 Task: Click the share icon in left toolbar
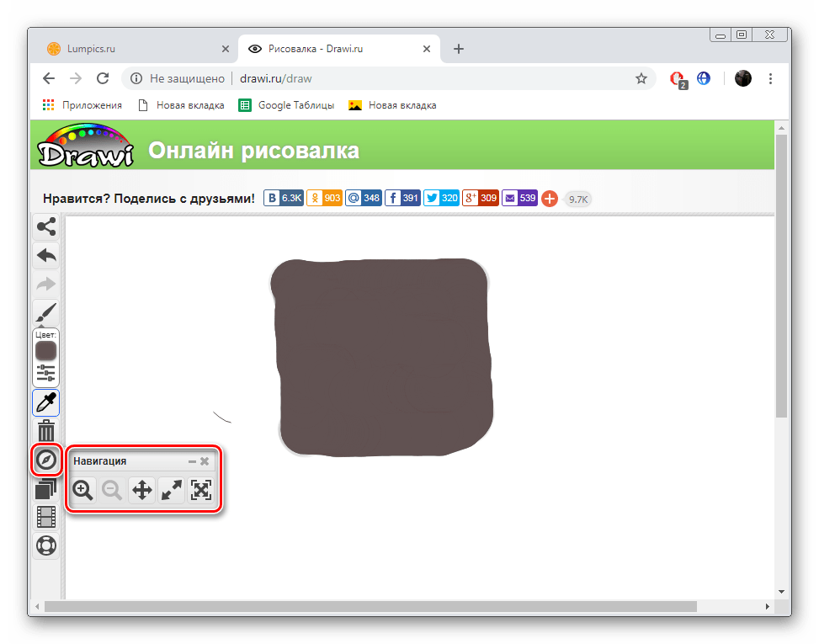click(45, 226)
